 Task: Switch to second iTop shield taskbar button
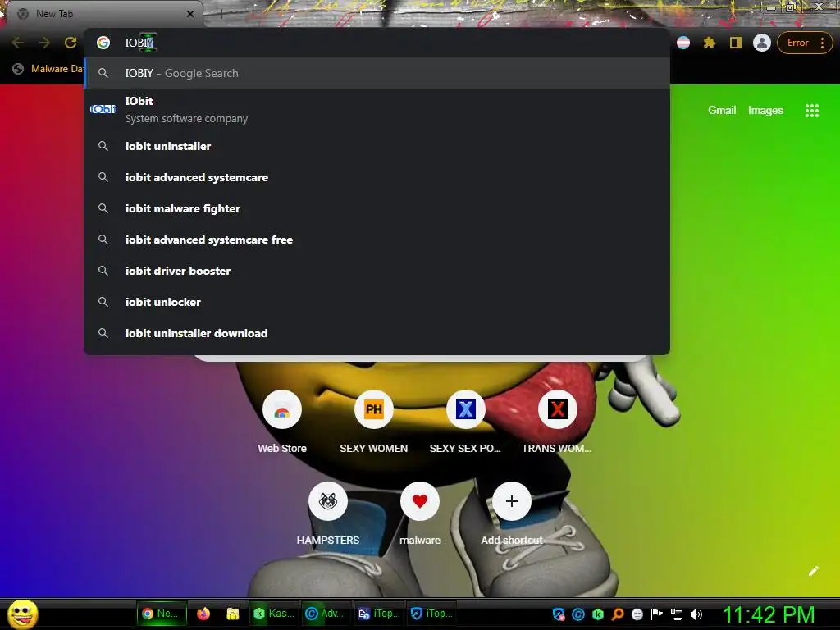(431, 614)
